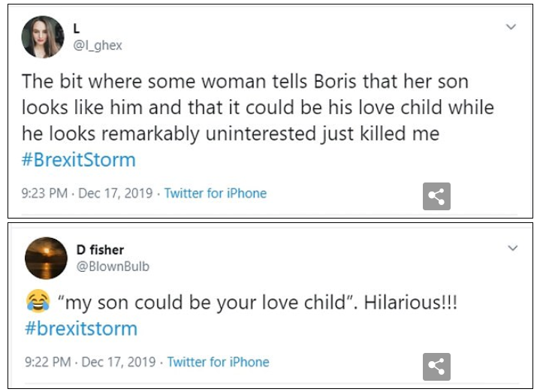
Task: Expand the chevron menu on D fisher's tweet
Action: [512, 248]
